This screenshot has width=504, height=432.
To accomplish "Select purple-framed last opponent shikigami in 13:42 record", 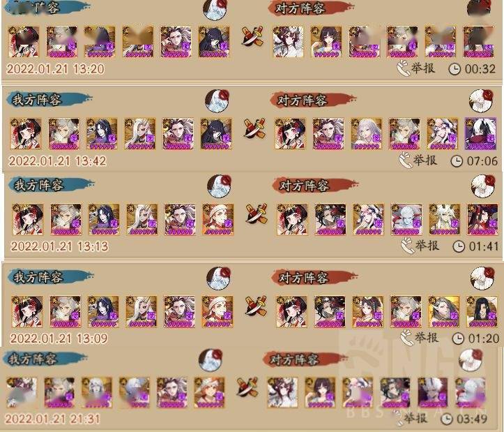I will click(x=480, y=134).
